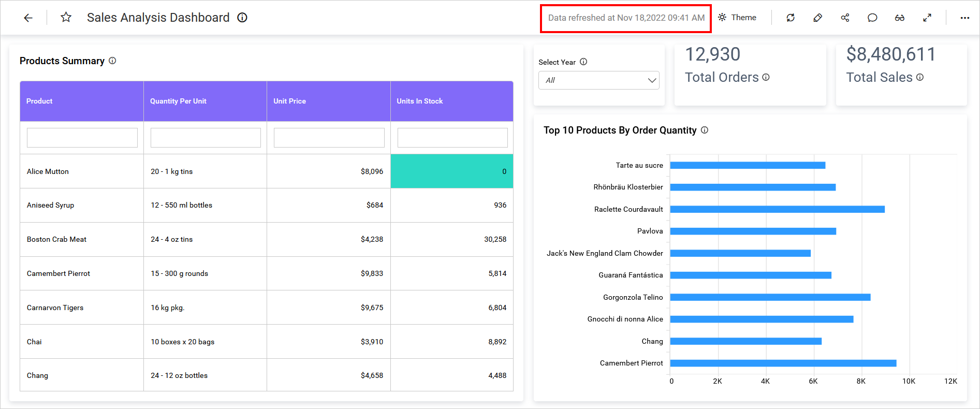This screenshot has width=980, height=409.
Task: Click the share dashboard icon
Action: [845, 18]
